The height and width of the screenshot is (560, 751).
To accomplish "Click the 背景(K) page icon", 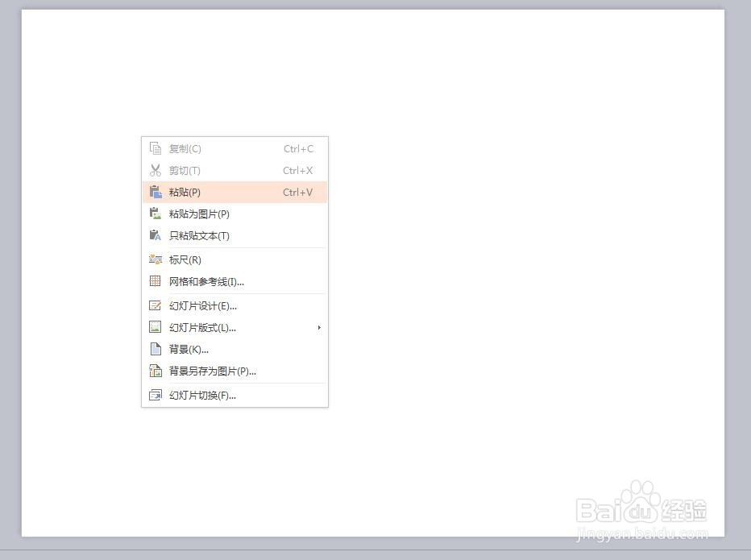I will pyautogui.click(x=156, y=349).
